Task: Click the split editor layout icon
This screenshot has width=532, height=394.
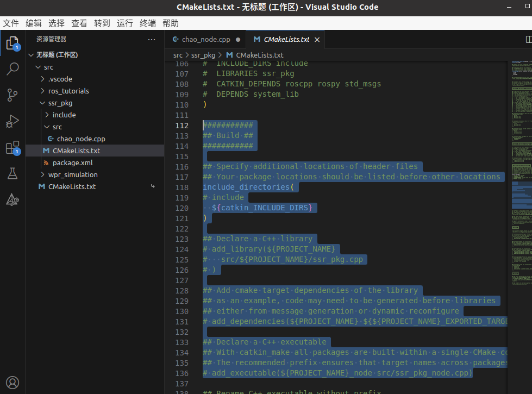Action: pyautogui.click(x=528, y=39)
